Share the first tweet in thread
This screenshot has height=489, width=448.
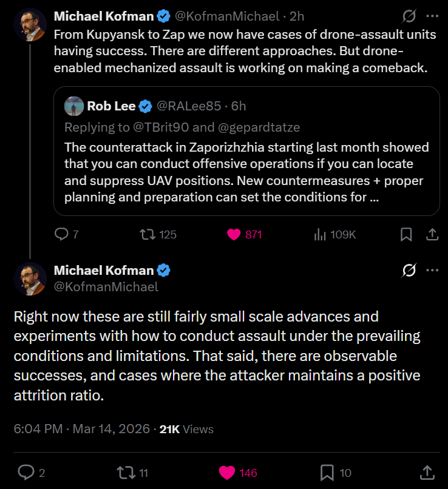(x=432, y=234)
